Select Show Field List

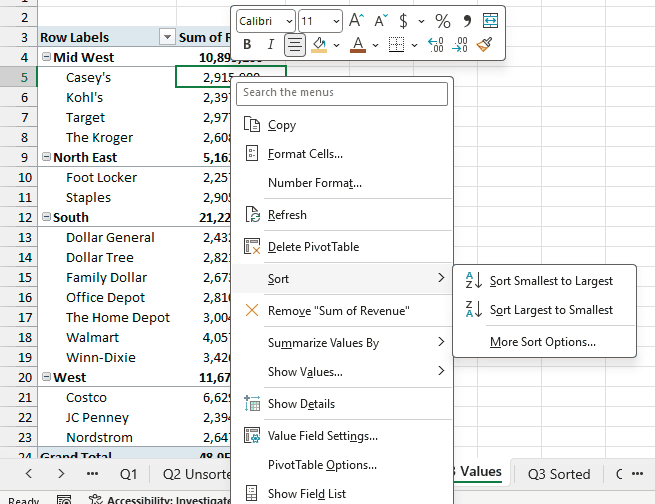point(342,494)
